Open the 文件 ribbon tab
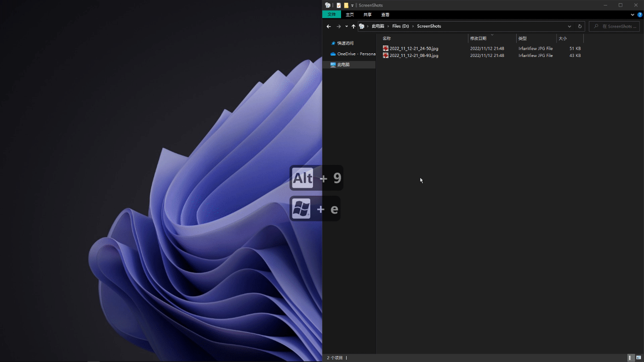The height and width of the screenshot is (362, 644). [331, 15]
